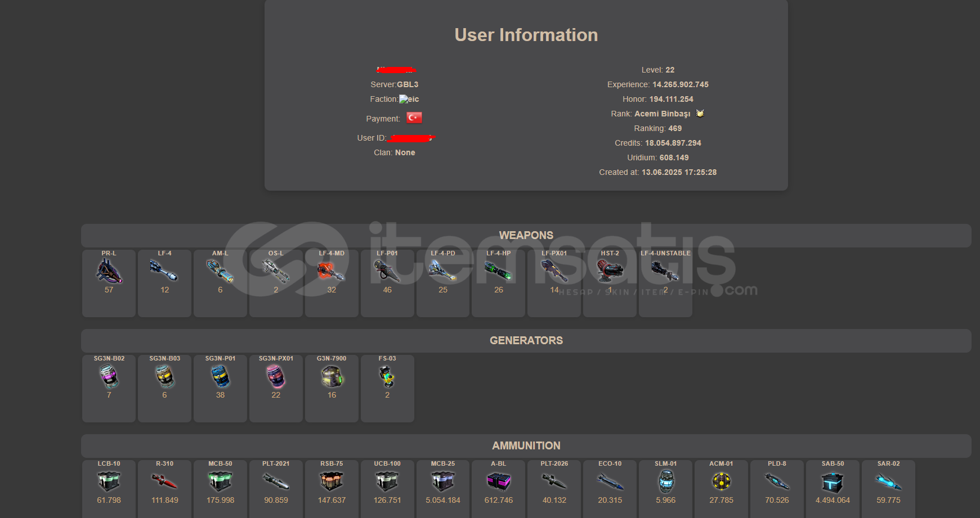Click the AMMUNITION section header
Image resolution: width=980 pixels, height=518 pixels.
526,445
